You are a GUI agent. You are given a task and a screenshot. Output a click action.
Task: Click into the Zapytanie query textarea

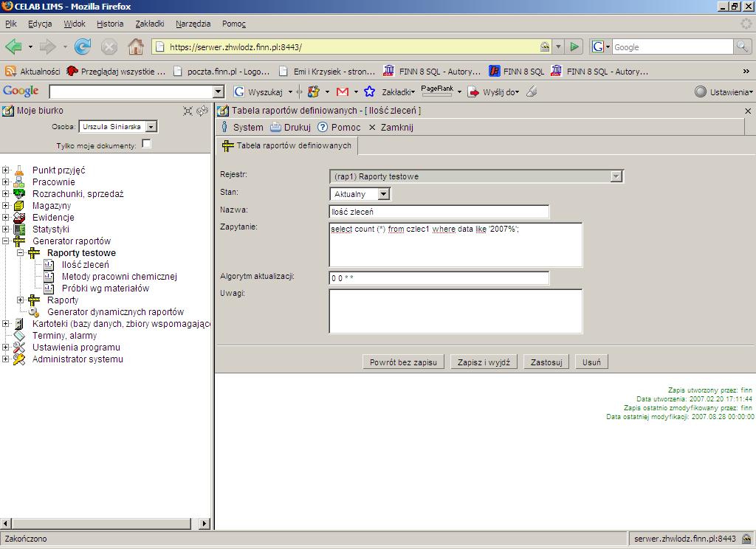(x=456, y=245)
